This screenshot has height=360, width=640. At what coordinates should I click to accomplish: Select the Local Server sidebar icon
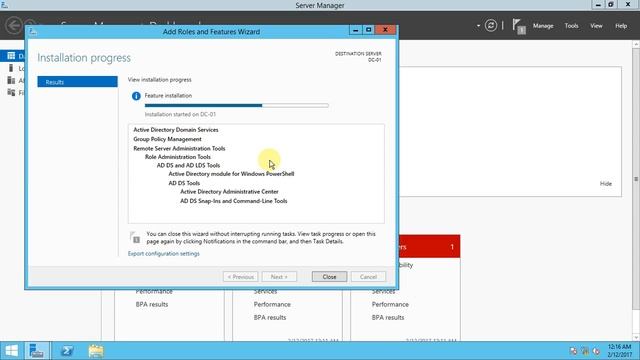[x=11, y=68]
